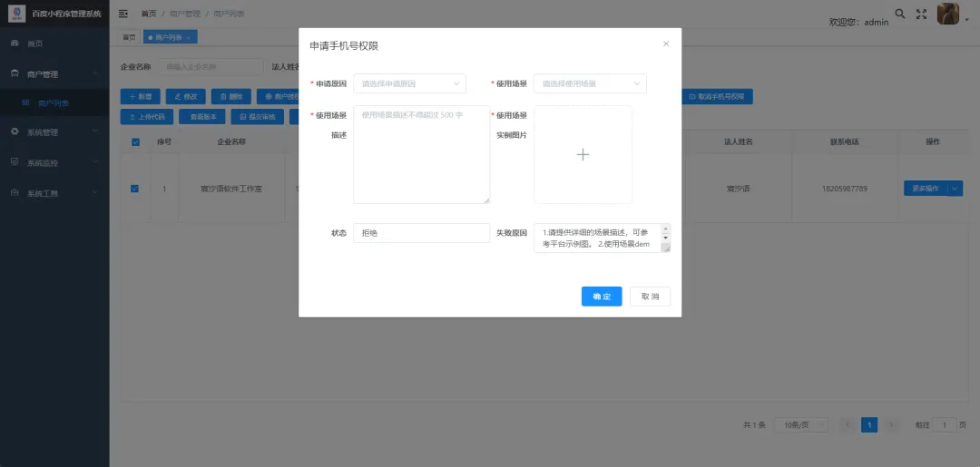Click the 取消手机号权限 button
This screenshot has height=467, width=980.
click(717, 96)
